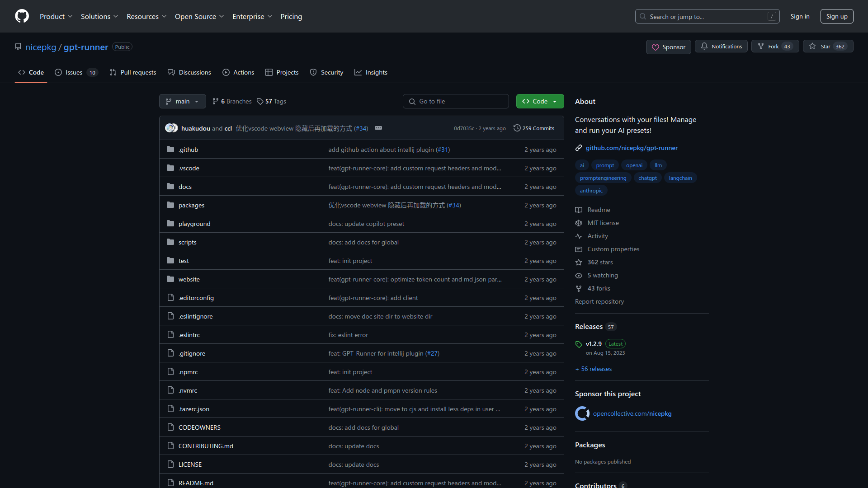Open pull request #34 link in header commit
Screen dimensions: 868x488
361,128
